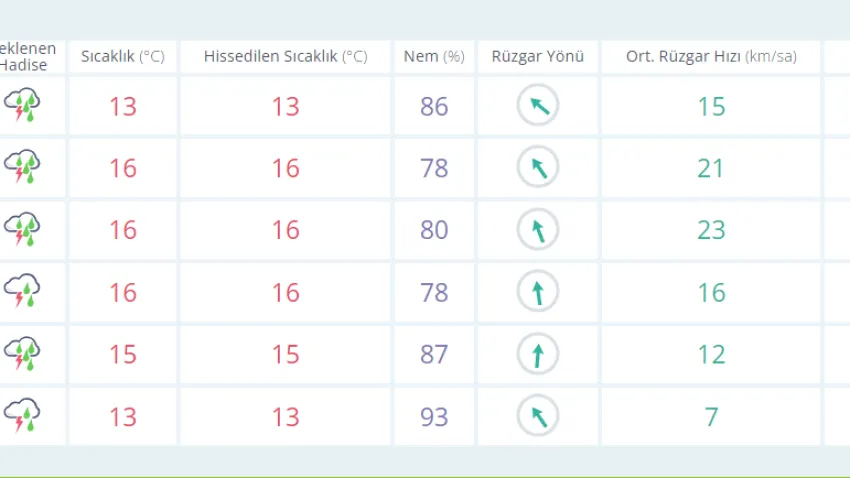Select the Hissedilen Sıcaklık column header
850x478 pixels.
(x=285, y=57)
